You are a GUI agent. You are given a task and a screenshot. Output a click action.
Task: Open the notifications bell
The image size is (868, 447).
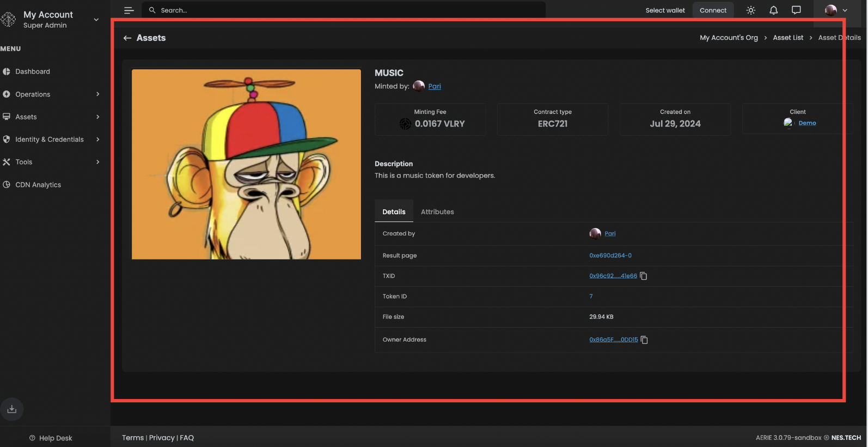[x=773, y=10]
